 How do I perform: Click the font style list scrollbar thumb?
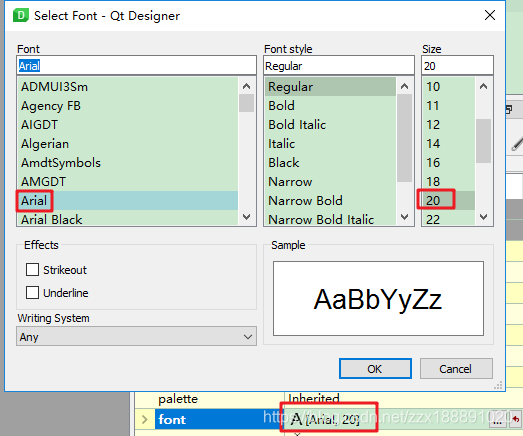click(x=404, y=138)
